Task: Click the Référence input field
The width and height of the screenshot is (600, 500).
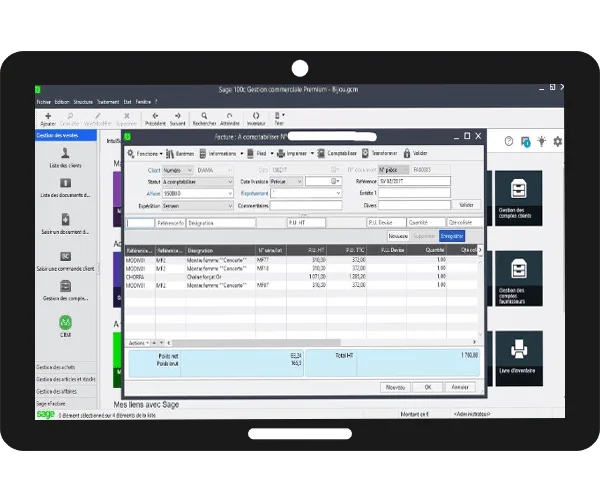Action: click(414, 181)
